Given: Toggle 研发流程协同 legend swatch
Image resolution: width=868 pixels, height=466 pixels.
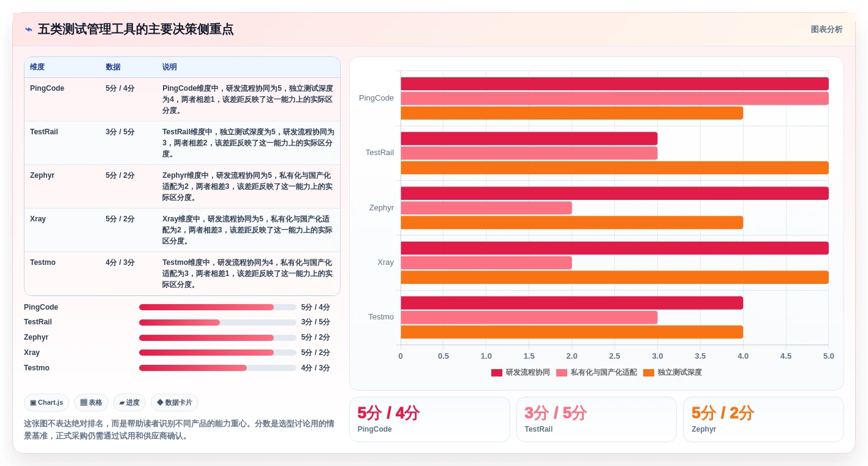Looking at the screenshot, I should 497,373.
